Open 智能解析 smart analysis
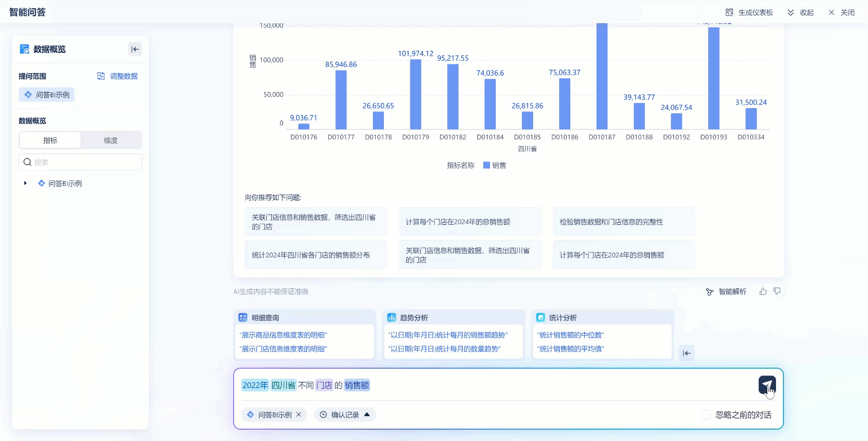868x441 pixels. coord(726,292)
